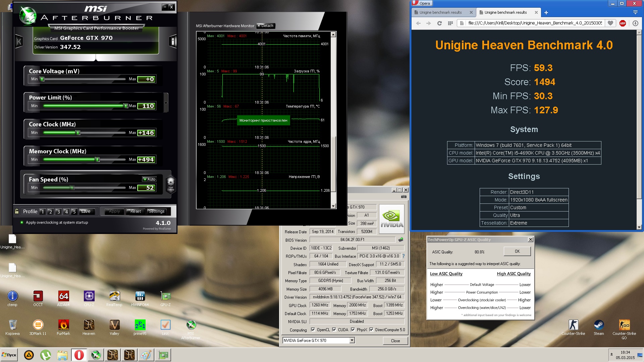Click the Core Clock slider handle
The height and width of the screenshot is (362, 644).
(78, 133)
